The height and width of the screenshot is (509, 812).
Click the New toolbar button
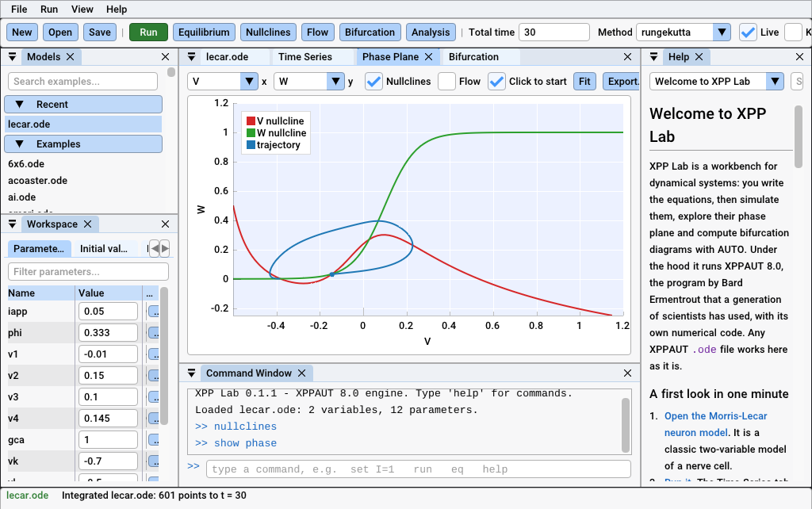pyautogui.click(x=21, y=32)
